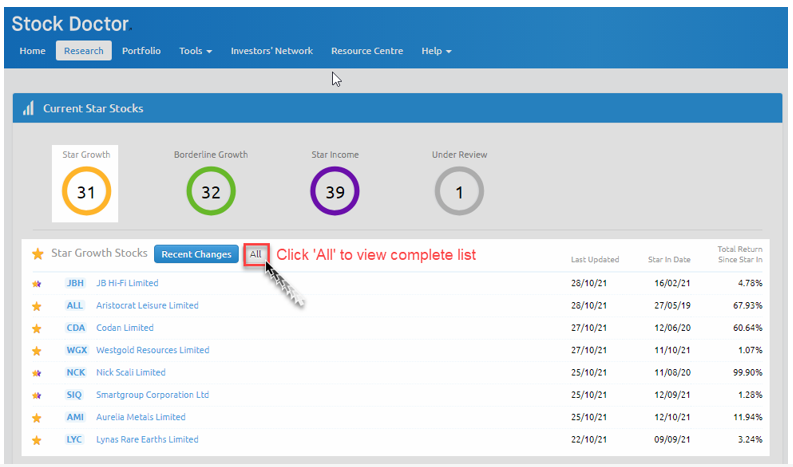Select the Under Review 1 circle

(459, 191)
